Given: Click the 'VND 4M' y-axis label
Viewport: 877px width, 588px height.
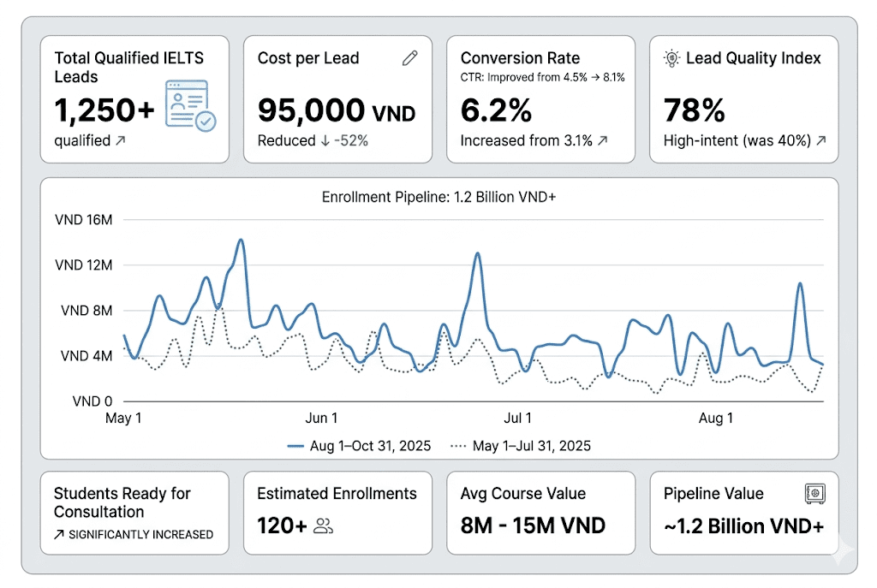Looking at the screenshot, I should click(x=87, y=356).
